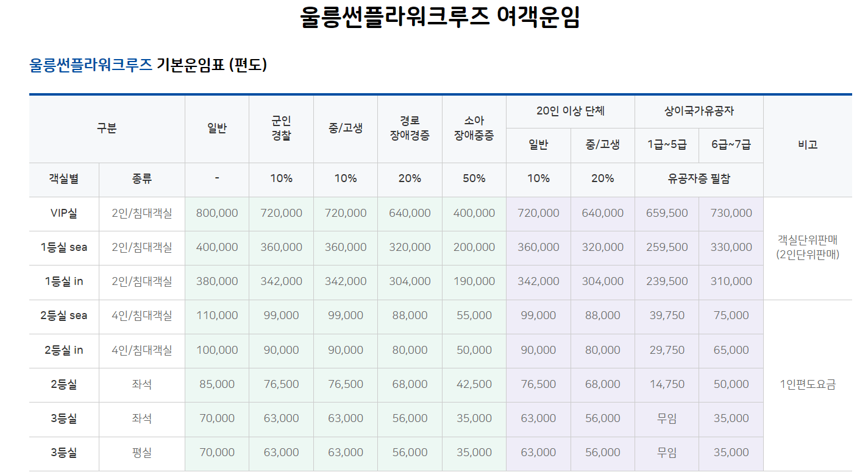The width and height of the screenshot is (868, 475).
Task: Click 2등실 sea 1급~5급 fare 39,750
Action: [667, 315]
